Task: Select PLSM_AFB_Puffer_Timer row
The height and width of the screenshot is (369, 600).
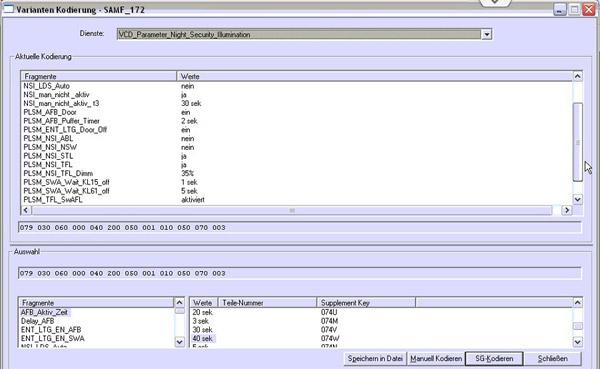Action: pyautogui.click(x=61, y=121)
